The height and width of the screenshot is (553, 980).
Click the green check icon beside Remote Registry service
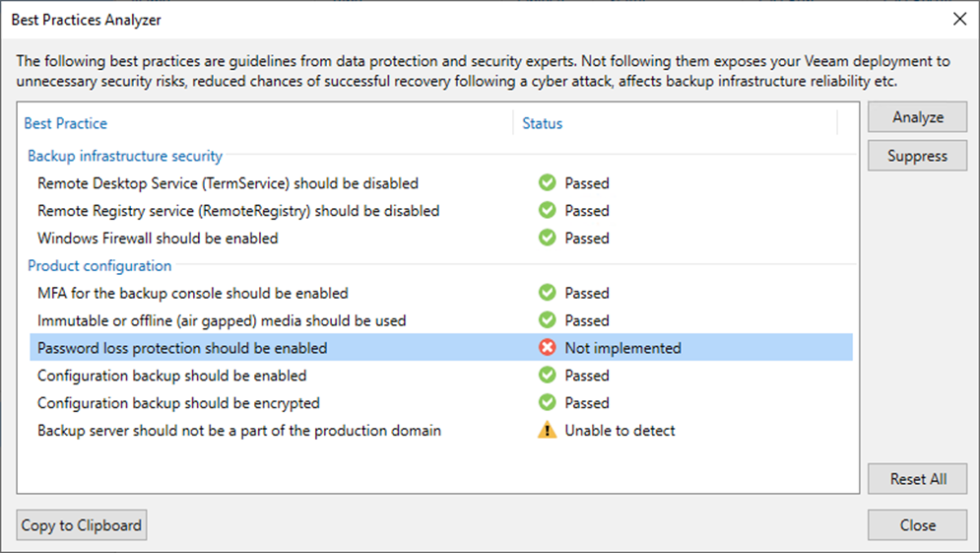[x=547, y=210]
